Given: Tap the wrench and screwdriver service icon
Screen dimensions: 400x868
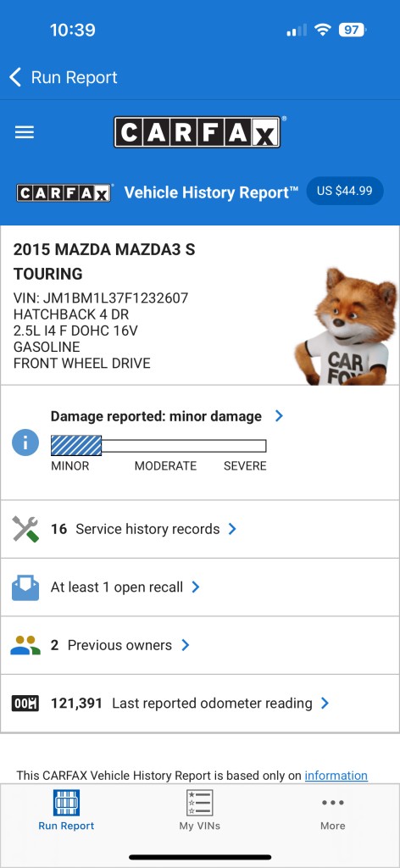Looking at the screenshot, I should pos(25,529).
